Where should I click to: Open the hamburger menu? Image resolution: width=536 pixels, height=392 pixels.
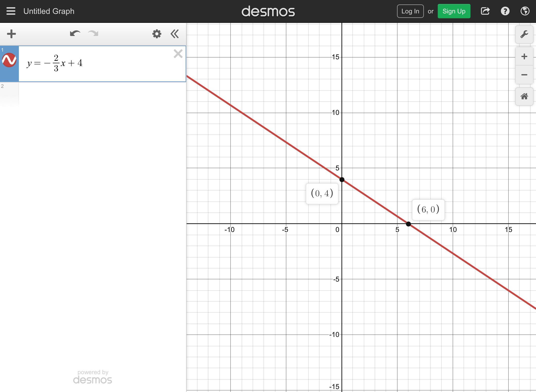(11, 11)
